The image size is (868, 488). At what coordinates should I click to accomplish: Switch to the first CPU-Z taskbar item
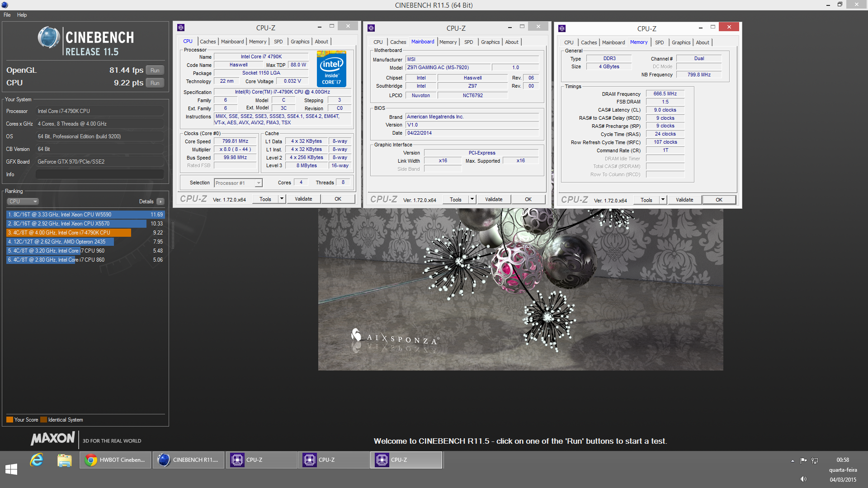[x=261, y=460]
